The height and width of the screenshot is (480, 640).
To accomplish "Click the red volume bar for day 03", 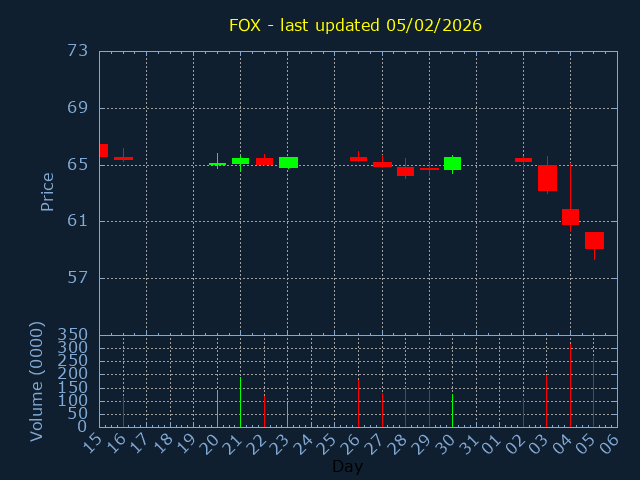I will pos(547,401).
